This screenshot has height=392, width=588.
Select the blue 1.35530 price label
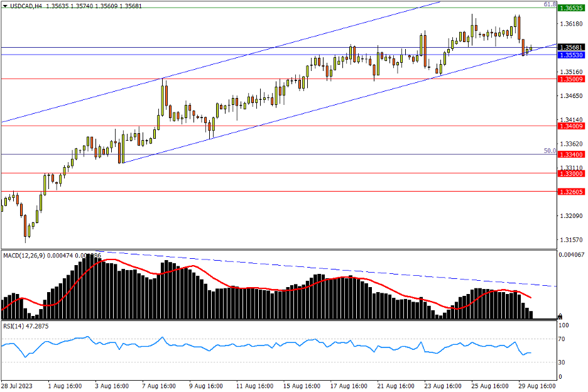click(x=572, y=55)
